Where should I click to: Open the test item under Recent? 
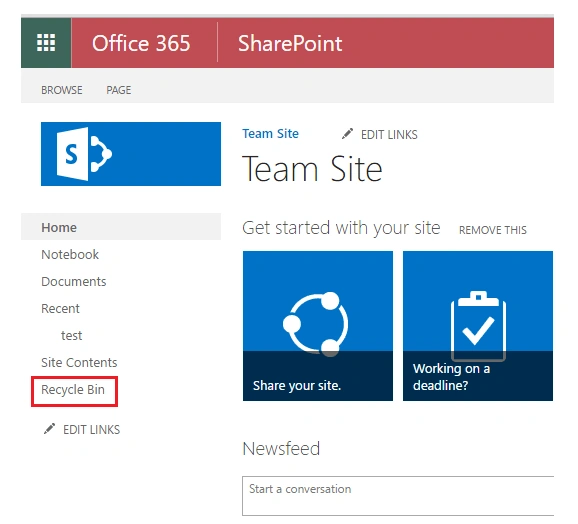pos(72,335)
